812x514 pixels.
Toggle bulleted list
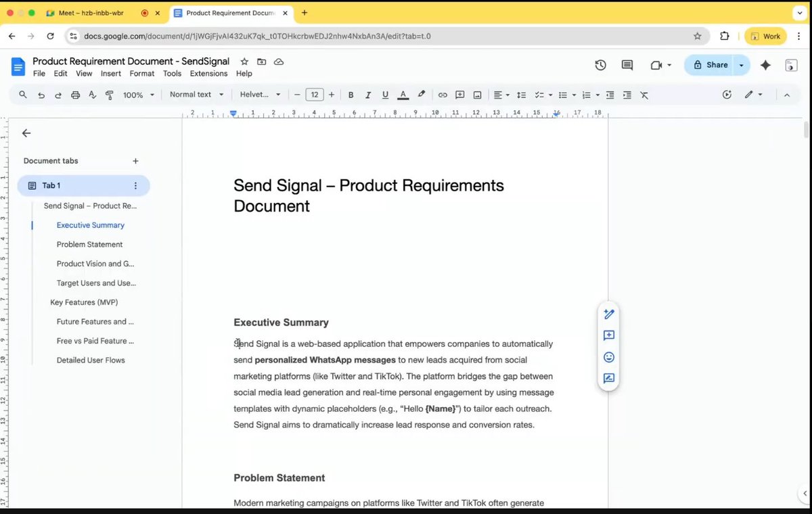pos(563,95)
